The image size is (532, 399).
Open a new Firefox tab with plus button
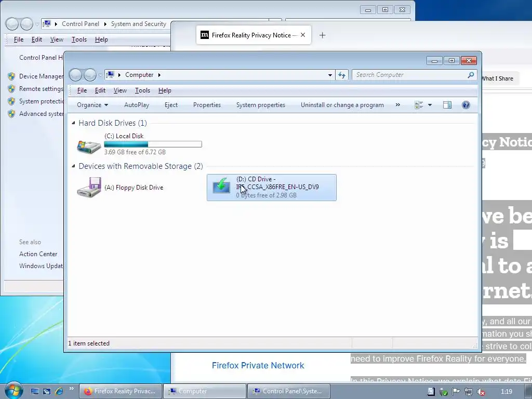(322, 35)
